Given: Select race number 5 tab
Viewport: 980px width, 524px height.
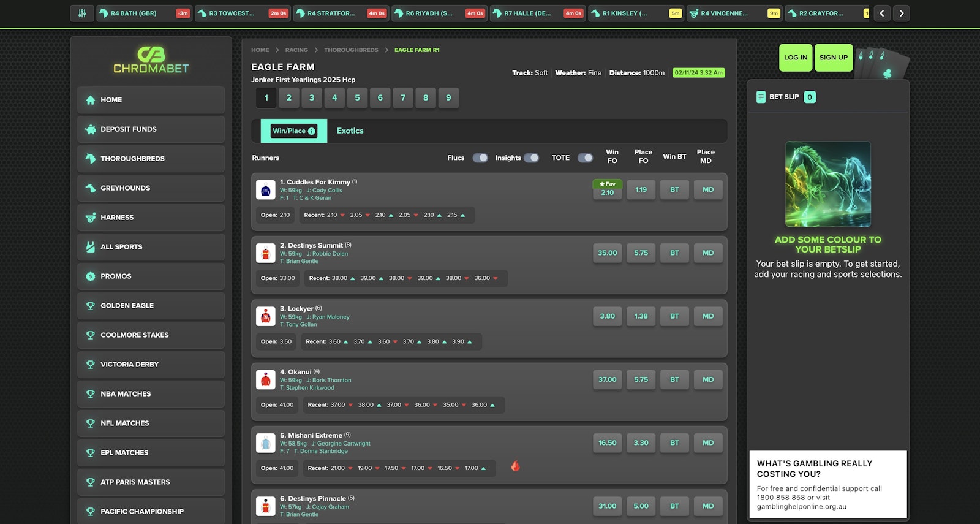Looking at the screenshot, I should (x=357, y=98).
